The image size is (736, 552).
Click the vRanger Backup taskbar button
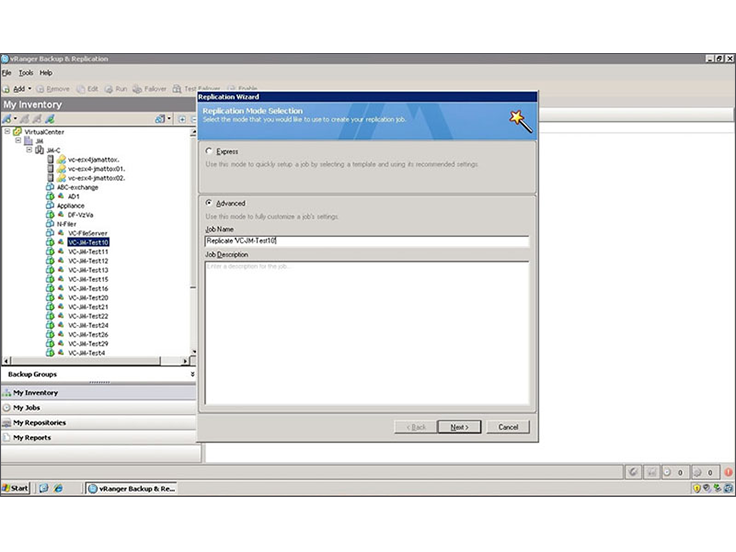[132, 489]
